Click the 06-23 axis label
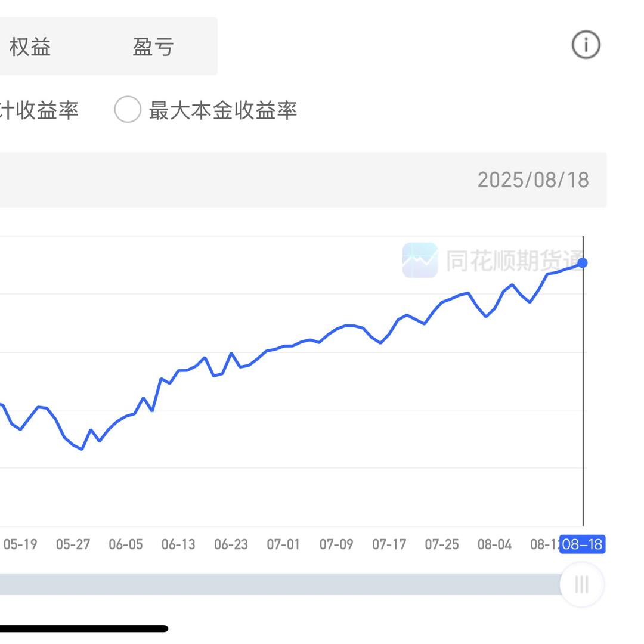This screenshot has width=644, height=644. pyautogui.click(x=231, y=544)
